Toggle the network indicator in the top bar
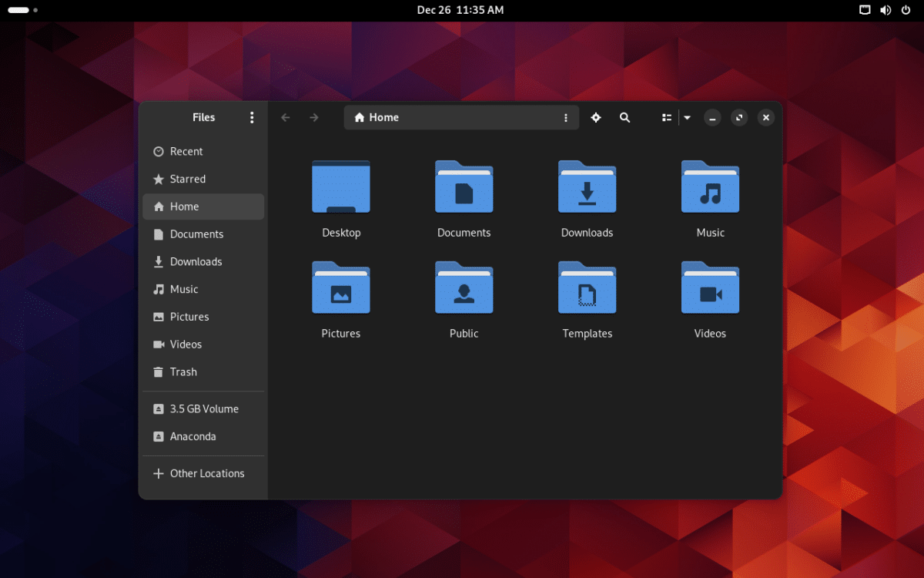 click(865, 10)
